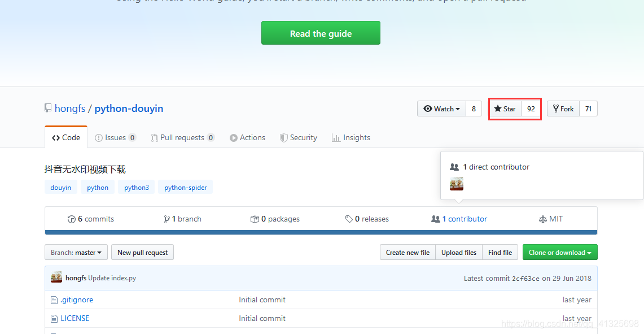Screen dimensions: 644x334
Task: Click the packages box icon
Action: [255, 219]
